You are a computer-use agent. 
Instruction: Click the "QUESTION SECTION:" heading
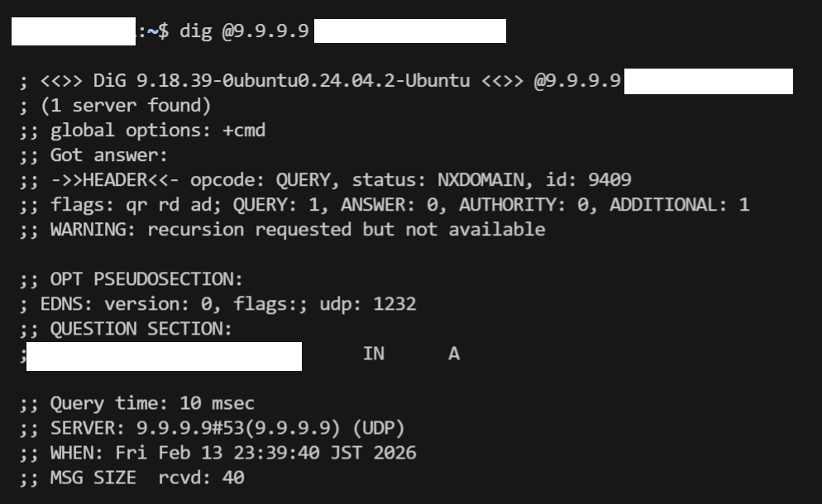[141, 329]
